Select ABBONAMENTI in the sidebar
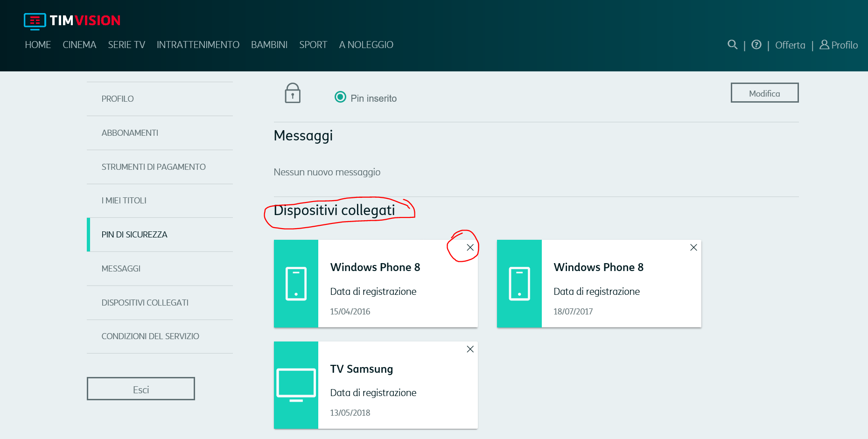 pos(130,133)
